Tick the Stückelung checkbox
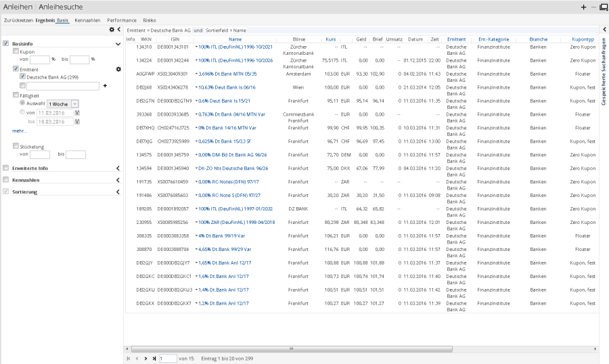The width and height of the screenshot is (609, 364). coord(16,146)
